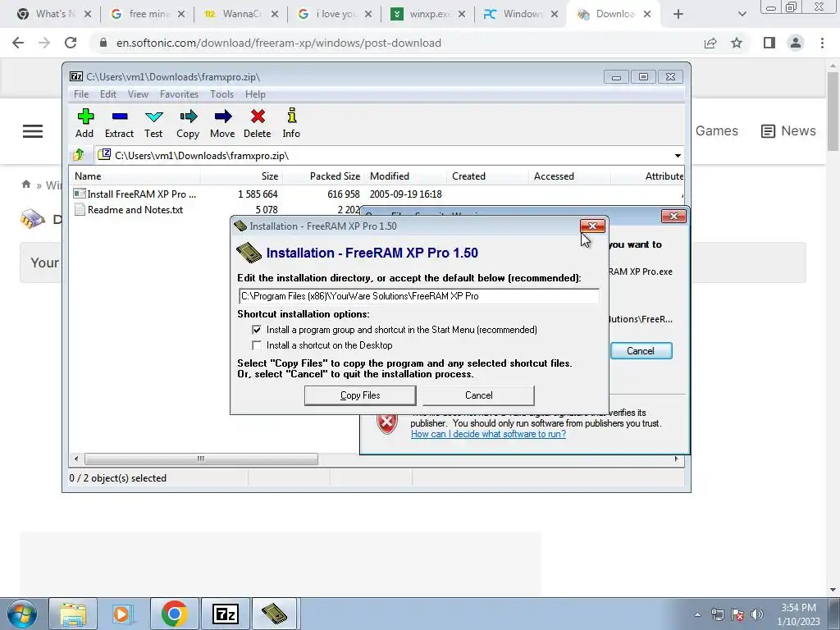Image resolution: width=840 pixels, height=630 pixels.
Task: Select the Readme and Notes.txt file
Action: [135, 210]
